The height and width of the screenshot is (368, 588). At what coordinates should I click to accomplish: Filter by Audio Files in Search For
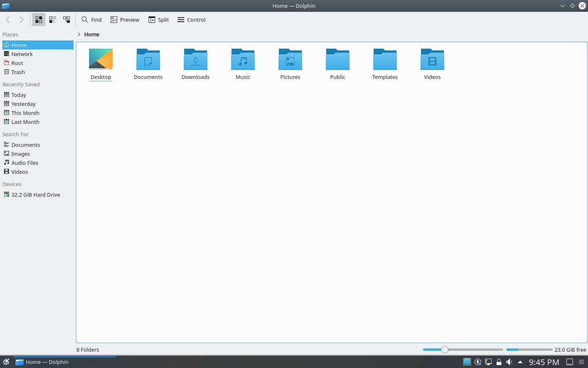(x=25, y=163)
